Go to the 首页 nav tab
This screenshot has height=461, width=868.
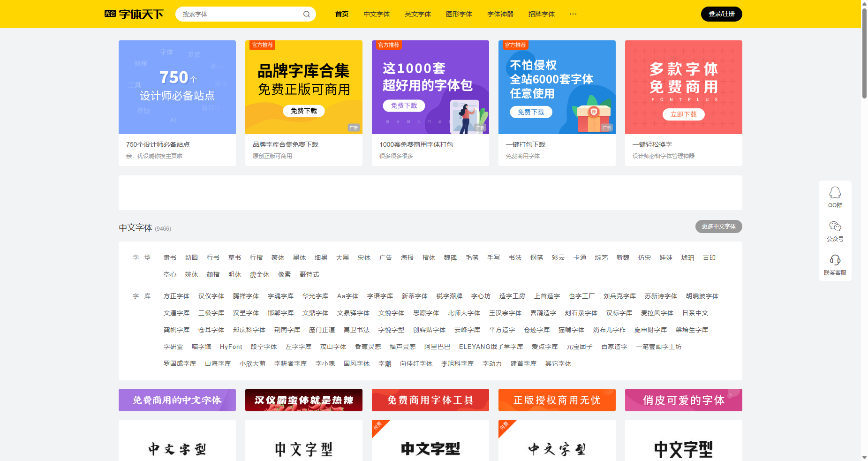(x=342, y=14)
